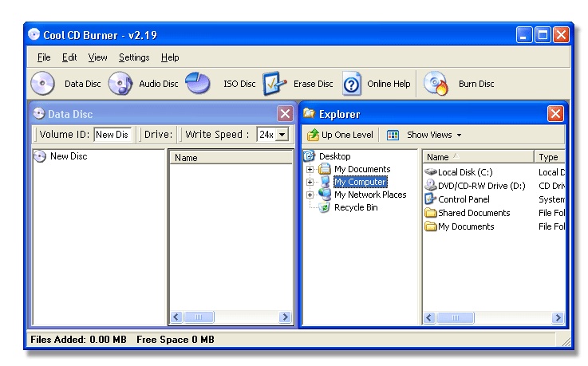Click the New Disc icon in tree

[x=40, y=156]
